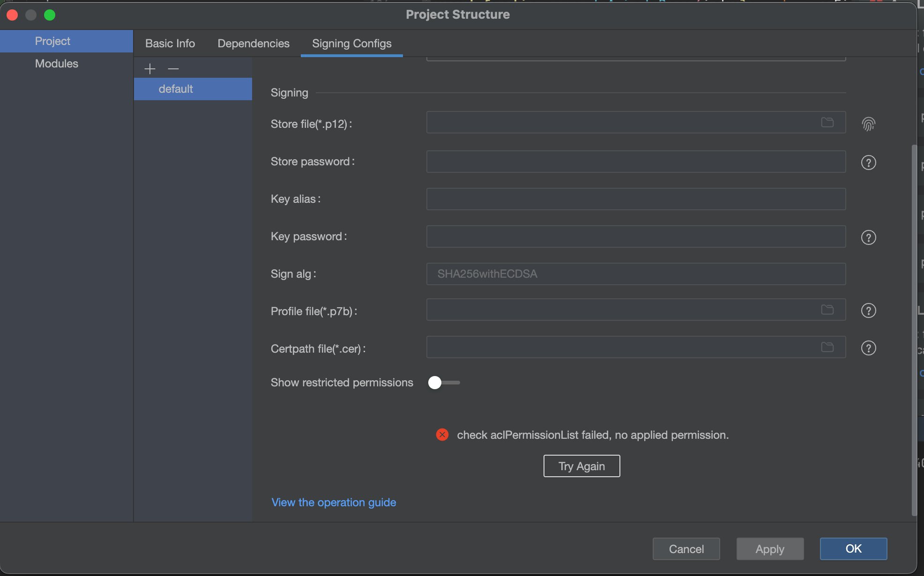This screenshot has height=576, width=924.
Task: Click the Sign alg SHA256withECDSA field
Action: 636,274
